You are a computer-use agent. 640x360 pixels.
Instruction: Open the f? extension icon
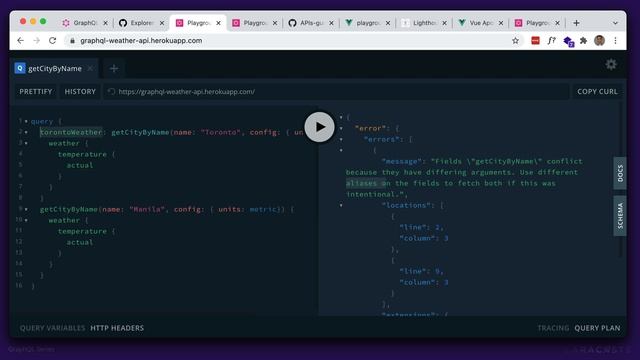(x=551, y=40)
